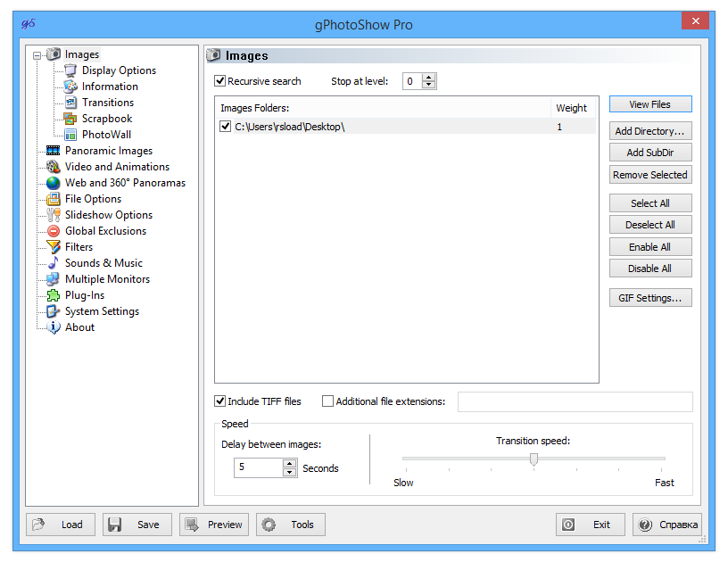Viewport: 728px width, 562px height.
Task: Select Slideshow Options in tree
Action: 109,215
